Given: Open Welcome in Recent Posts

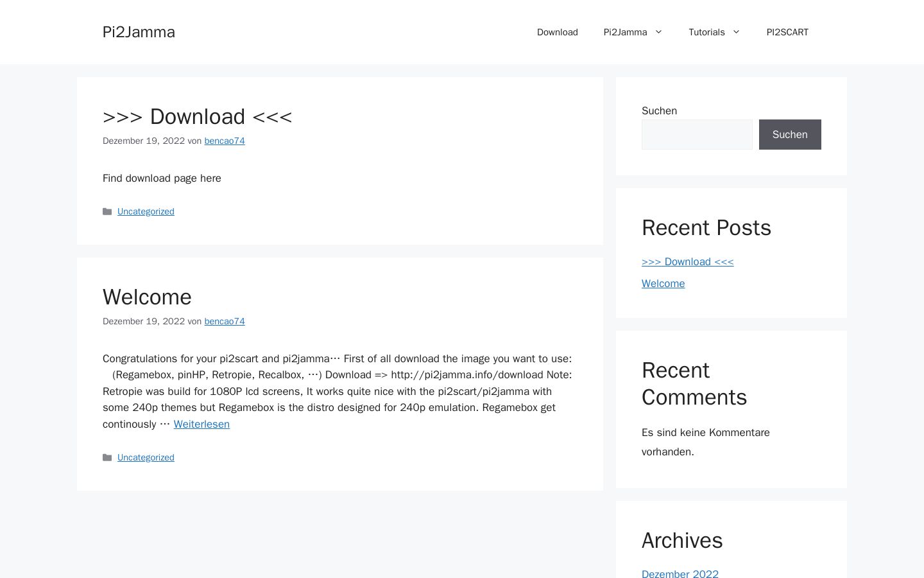Looking at the screenshot, I should [663, 283].
